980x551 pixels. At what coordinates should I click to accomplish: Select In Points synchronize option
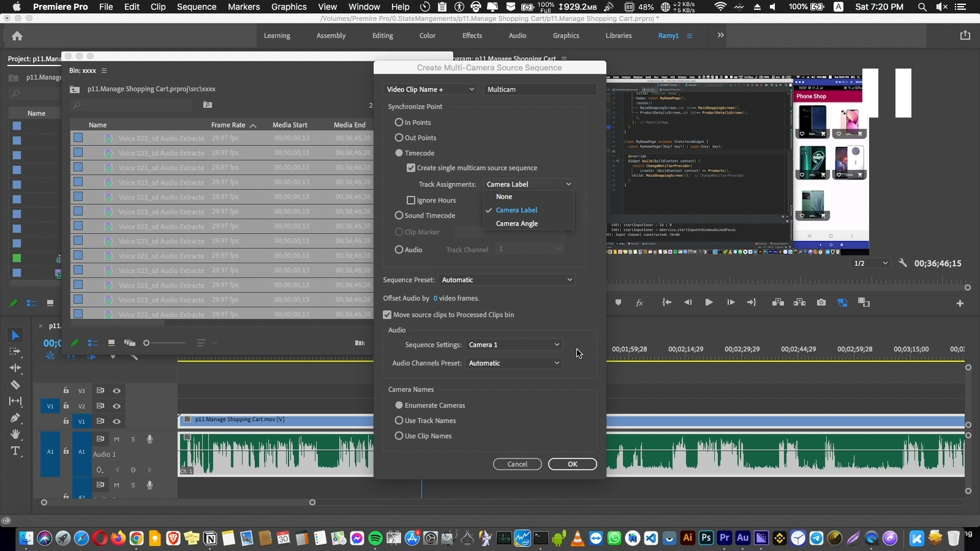click(399, 122)
